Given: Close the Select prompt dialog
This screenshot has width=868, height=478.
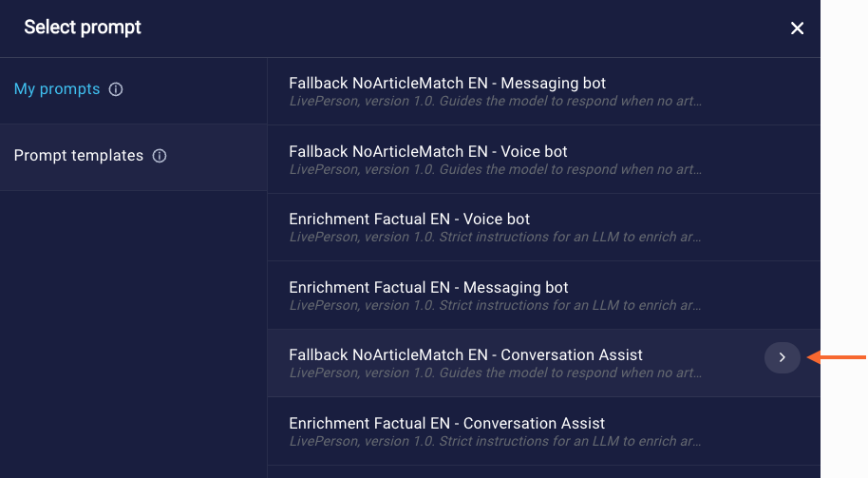Looking at the screenshot, I should coord(797,29).
